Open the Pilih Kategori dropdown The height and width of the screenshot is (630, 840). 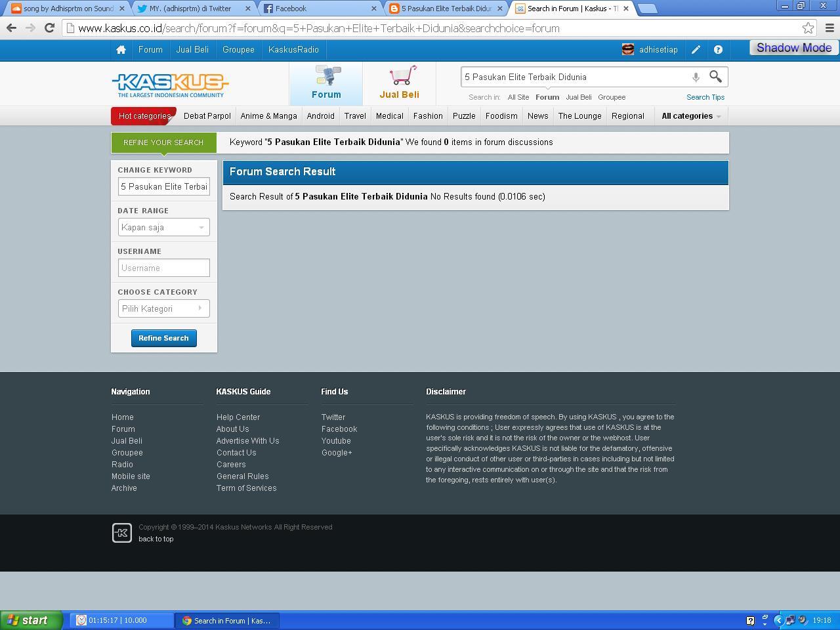click(163, 308)
